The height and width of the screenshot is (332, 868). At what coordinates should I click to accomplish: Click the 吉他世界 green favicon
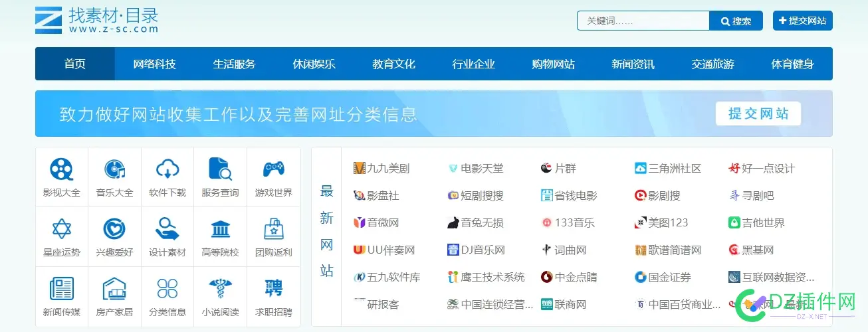click(734, 223)
